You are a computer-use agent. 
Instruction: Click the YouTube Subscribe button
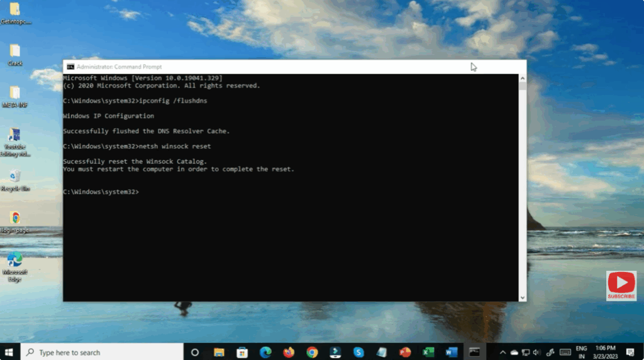(621, 286)
